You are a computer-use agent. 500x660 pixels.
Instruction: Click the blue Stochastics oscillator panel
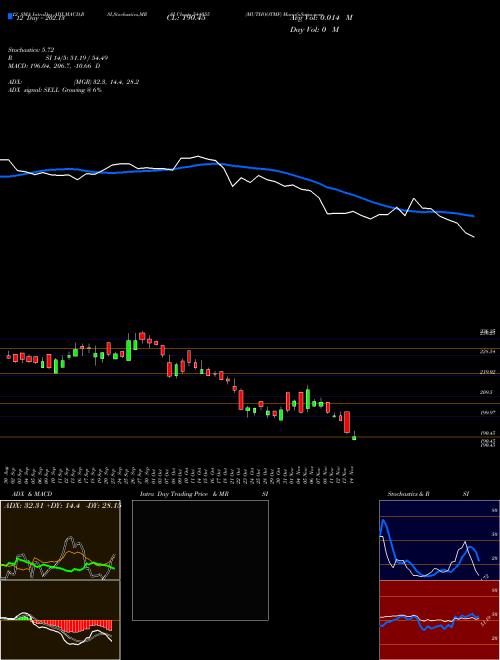click(439, 540)
